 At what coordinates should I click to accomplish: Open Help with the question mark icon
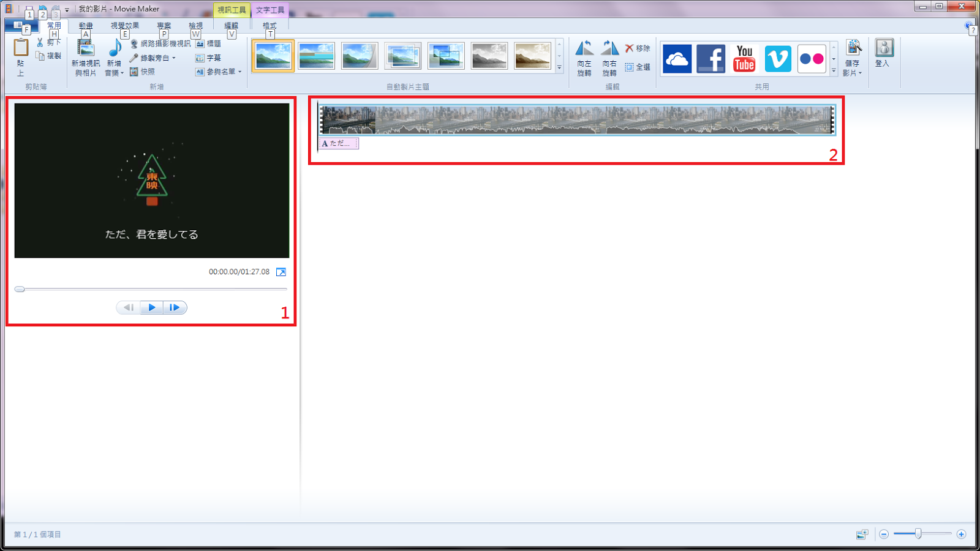pos(969,26)
